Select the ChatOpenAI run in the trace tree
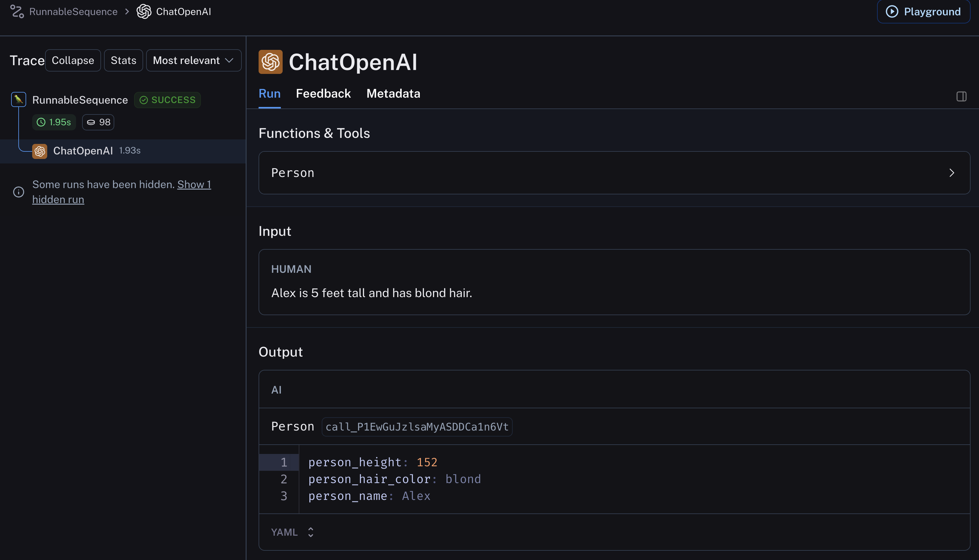This screenshot has width=979, height=560. 83,151
